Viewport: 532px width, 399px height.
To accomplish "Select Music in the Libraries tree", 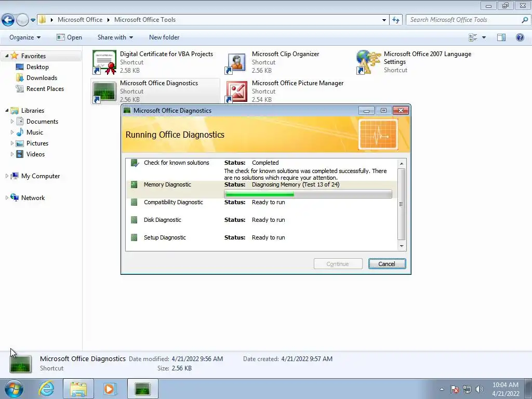I will (30, 132).
